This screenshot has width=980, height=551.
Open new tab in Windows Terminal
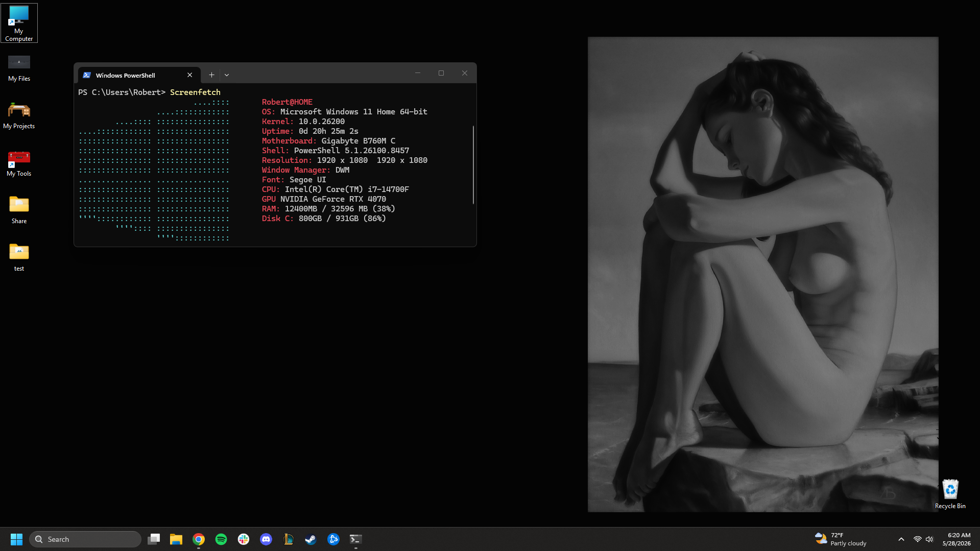pyautogui.click(x=211, y=75)
